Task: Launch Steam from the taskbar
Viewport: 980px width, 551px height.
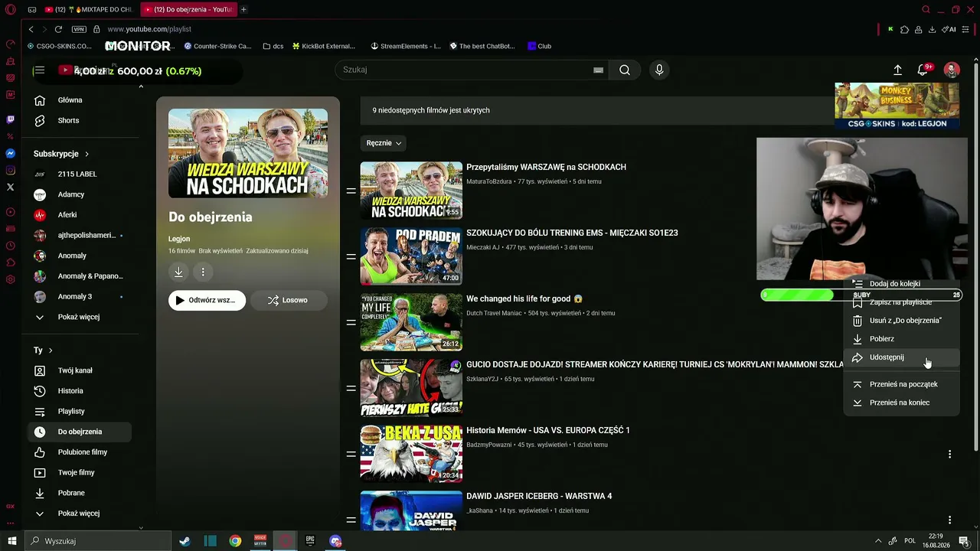Action: tap(185, 541)
